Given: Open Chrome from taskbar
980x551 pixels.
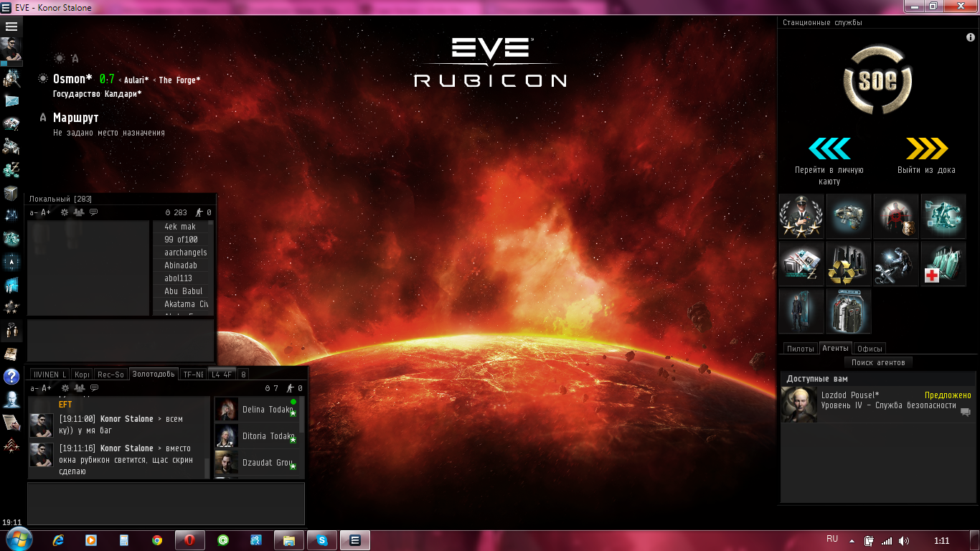Looking at the screenshot, I should pos(156,540).
